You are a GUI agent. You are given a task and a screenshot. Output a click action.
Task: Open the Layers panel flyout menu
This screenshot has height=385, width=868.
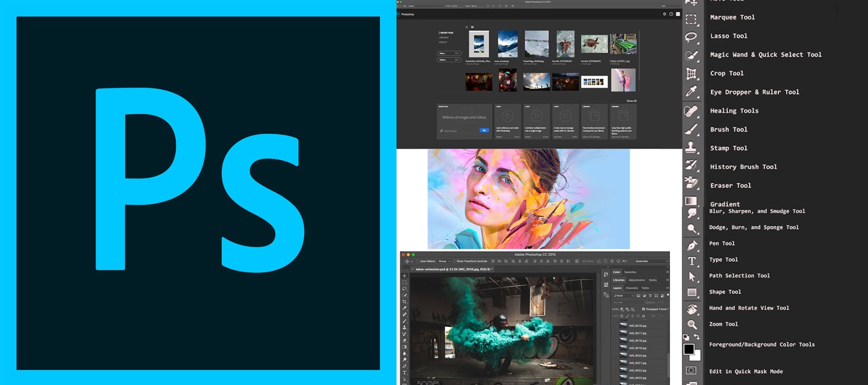click(x=667, y=288)
